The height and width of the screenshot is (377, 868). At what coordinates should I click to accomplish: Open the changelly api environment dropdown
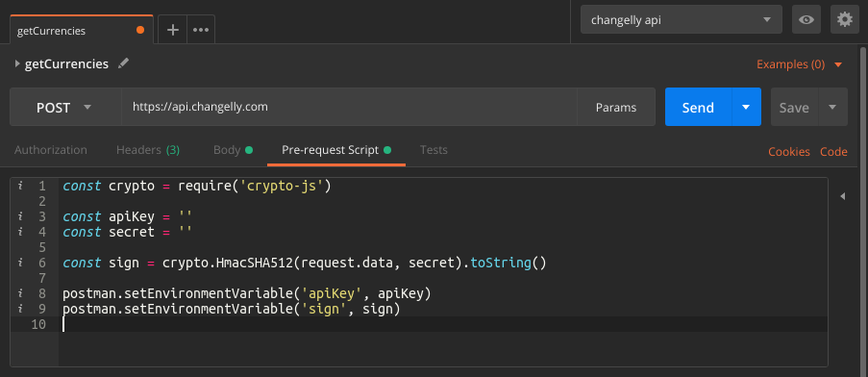click(681, 20)
